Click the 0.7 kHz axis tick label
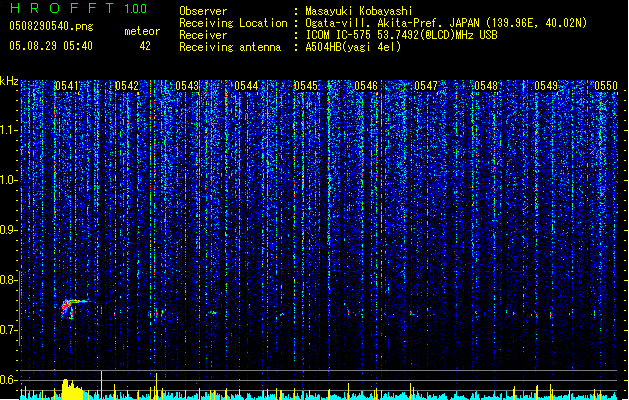Viewport: 629px width, 400px height. pyautogui.click(x=8, y=330)
